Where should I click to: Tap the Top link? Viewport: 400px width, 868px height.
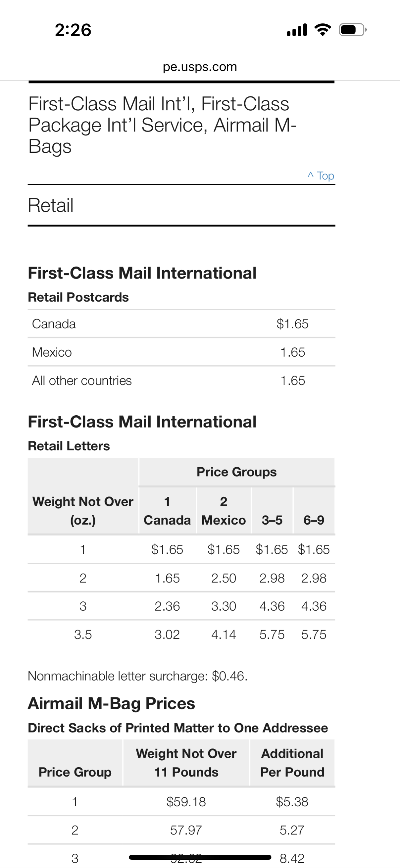pos(321,176)
